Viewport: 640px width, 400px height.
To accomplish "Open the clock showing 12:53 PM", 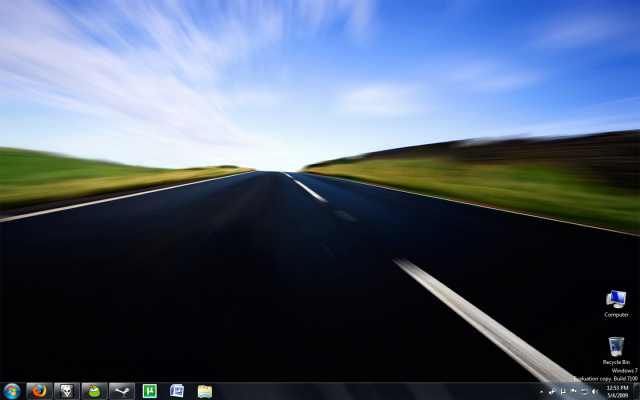I will pyautogui.click(x=617, y=391).
